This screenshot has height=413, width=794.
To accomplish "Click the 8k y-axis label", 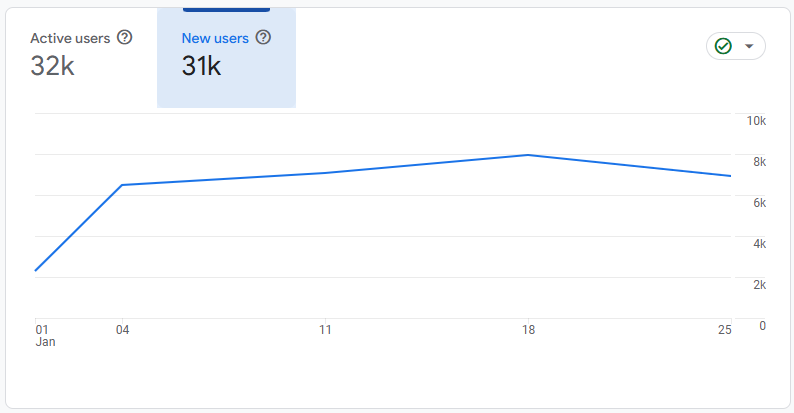I will (760, 162).
